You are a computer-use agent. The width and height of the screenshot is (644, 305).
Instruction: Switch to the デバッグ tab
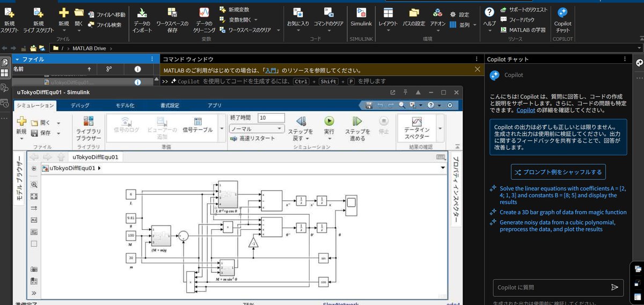(x=80, y=105)
